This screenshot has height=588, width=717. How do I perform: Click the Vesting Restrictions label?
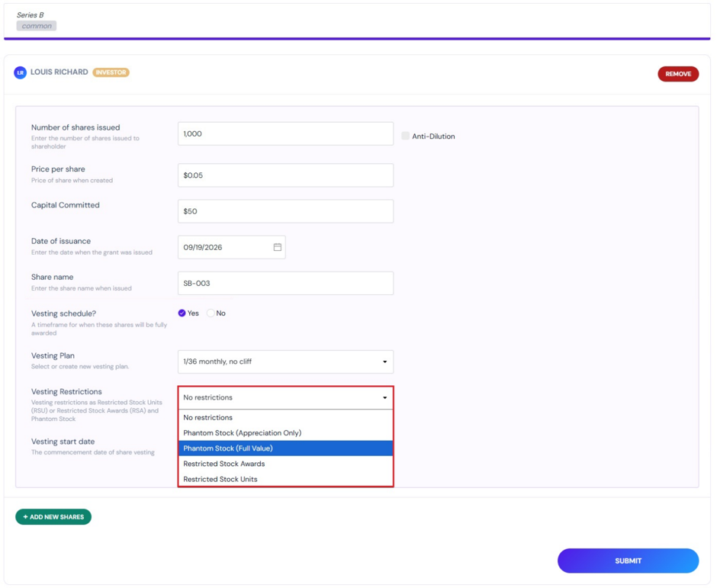[x=67, y=392]
